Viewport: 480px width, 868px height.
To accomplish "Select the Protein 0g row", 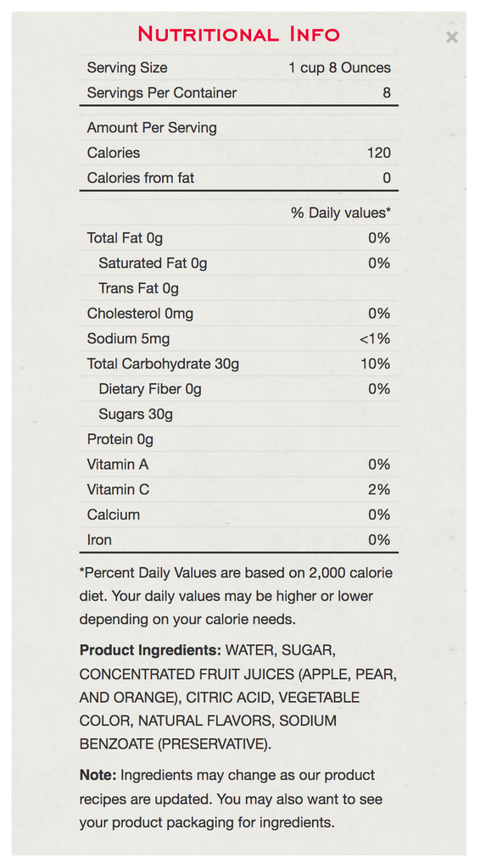I will [x=238, y=440].
